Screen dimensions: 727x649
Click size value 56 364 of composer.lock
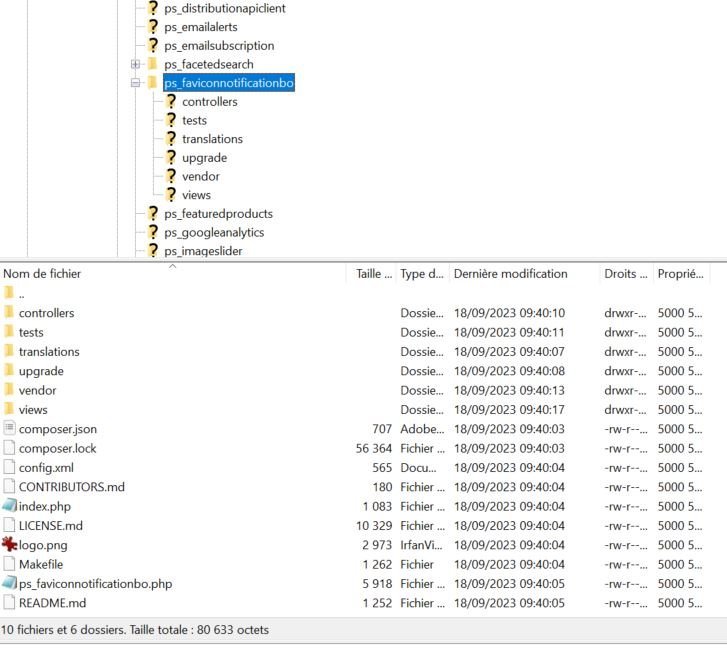point(374,449)
